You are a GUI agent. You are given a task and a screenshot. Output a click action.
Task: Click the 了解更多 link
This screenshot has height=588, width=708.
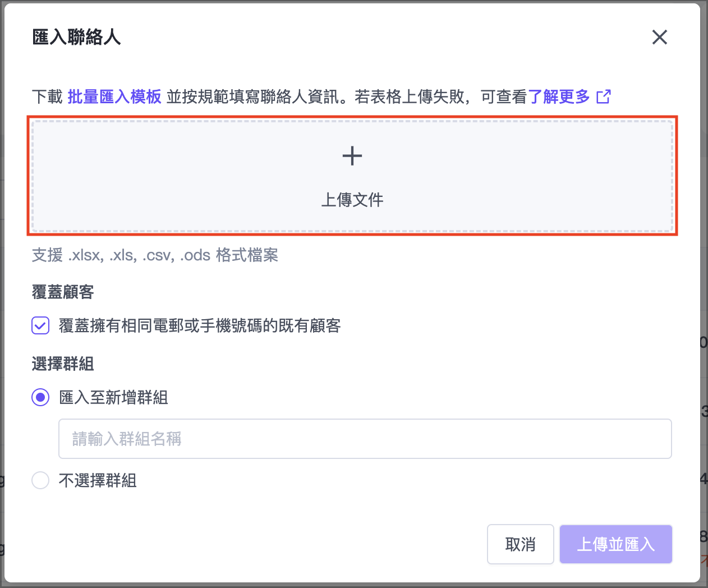coord(559,97)
